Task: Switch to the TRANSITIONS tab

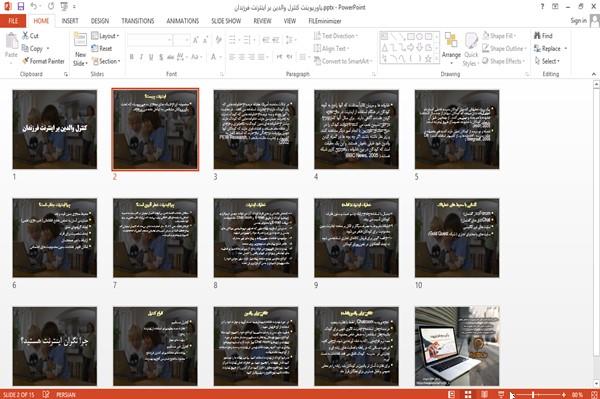Action: click(x=138, y=21)
